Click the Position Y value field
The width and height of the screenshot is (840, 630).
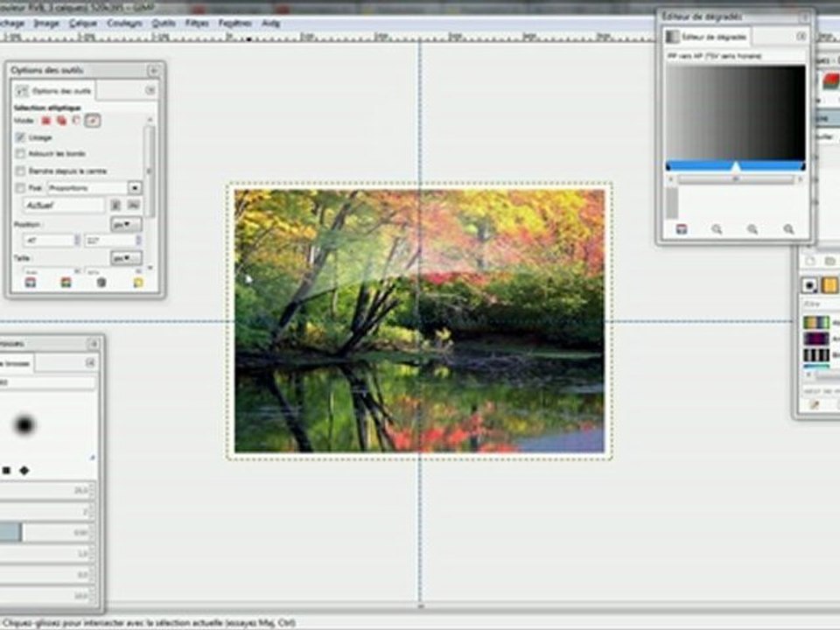pos(113,241)
